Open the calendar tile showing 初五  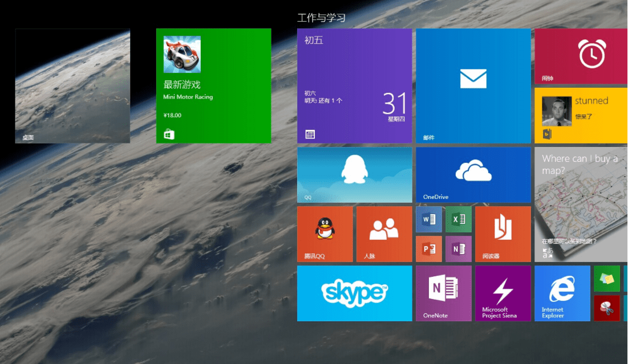(354, 85)
